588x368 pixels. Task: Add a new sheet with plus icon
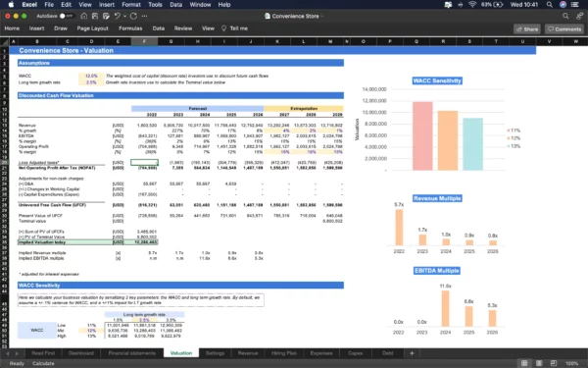(412, 353)
